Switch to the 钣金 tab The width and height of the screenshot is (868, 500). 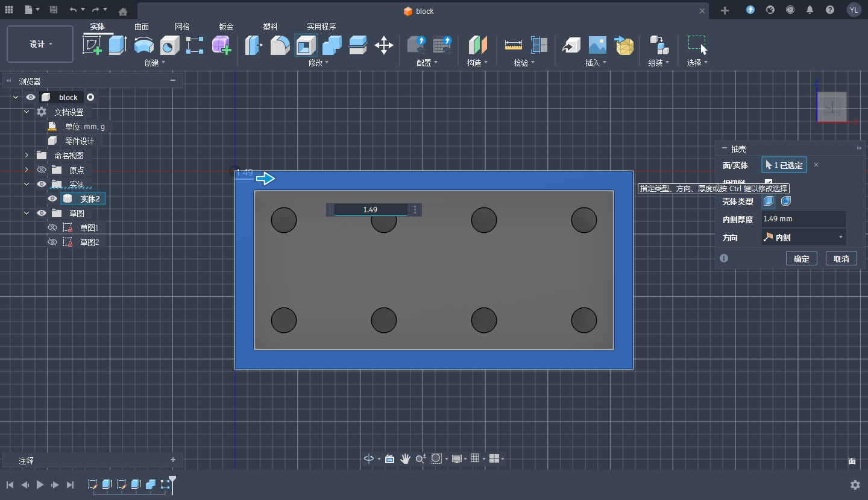coord(227,27)
